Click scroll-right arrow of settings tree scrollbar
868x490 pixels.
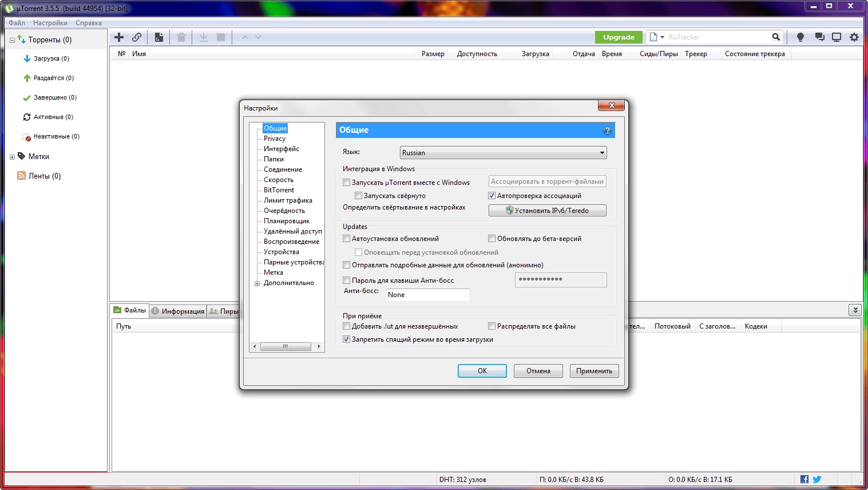click(319, 346)
